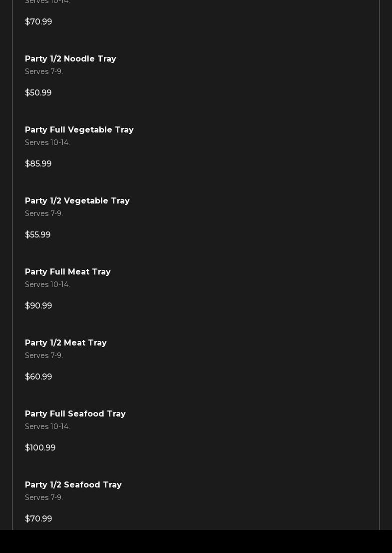Open the Party 1/2 Vegetable Tray item
392x553 pixels.
pos(77,201)
